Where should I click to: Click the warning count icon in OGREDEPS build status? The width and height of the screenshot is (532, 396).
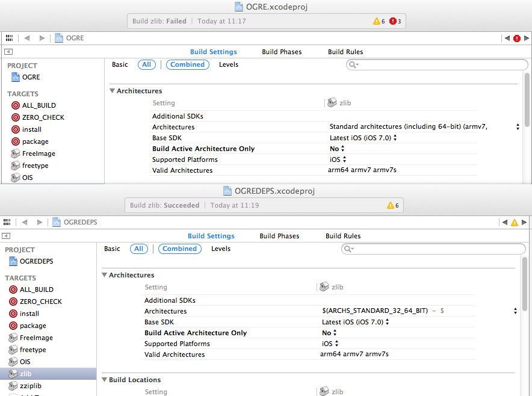tap(391, 205)
